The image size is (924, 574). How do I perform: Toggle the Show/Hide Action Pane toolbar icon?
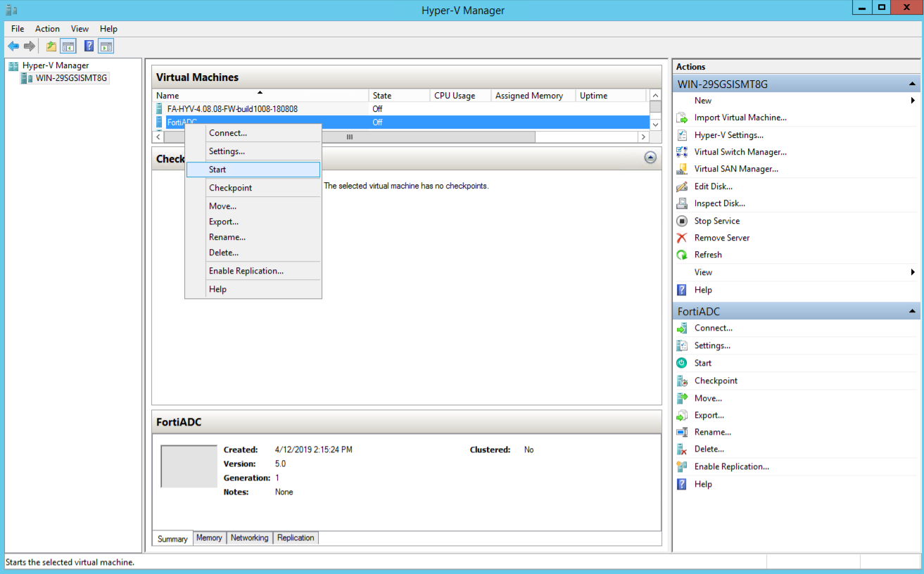[106, 46]
